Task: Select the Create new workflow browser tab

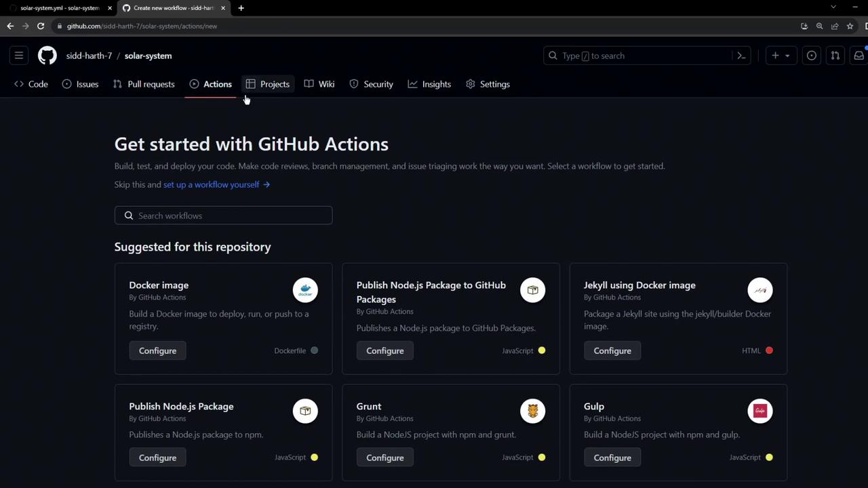Action: tap(173, 8)
